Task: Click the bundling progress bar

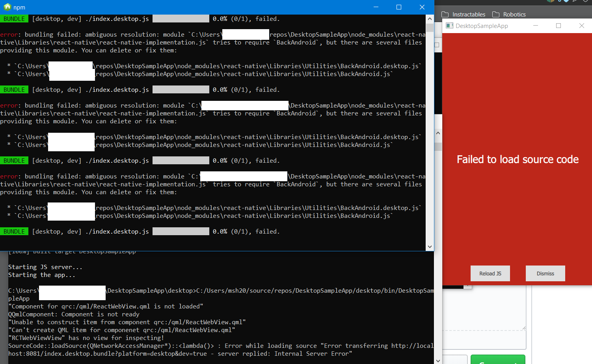Action: click(181, 19)
